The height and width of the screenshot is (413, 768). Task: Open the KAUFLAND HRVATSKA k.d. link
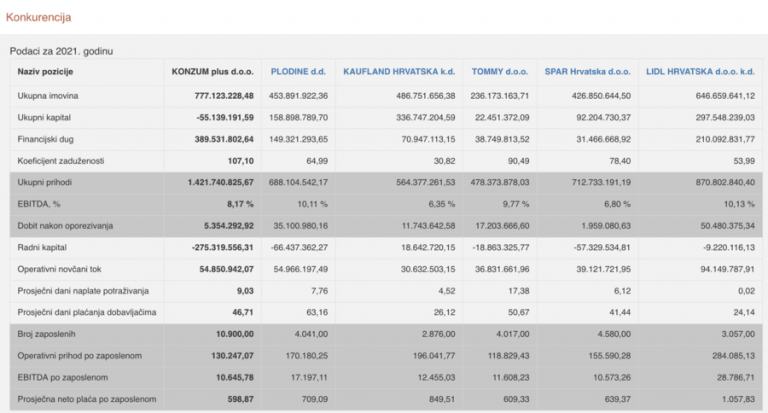pos(398,72)
